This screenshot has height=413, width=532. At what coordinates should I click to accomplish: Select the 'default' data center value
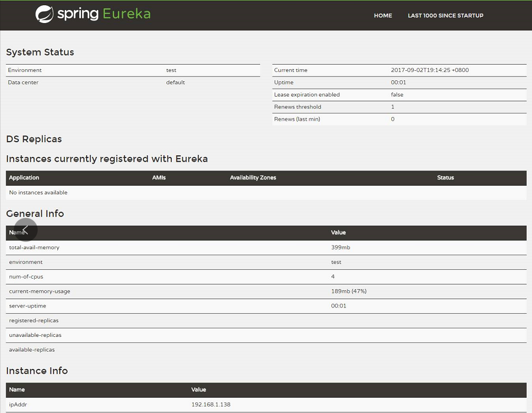click(x=175, y=82)
